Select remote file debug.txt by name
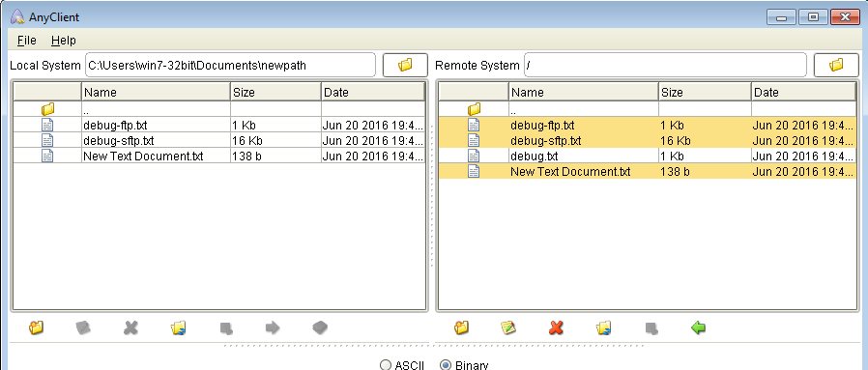This screenshot has height=370, width=868. [534, 156]
